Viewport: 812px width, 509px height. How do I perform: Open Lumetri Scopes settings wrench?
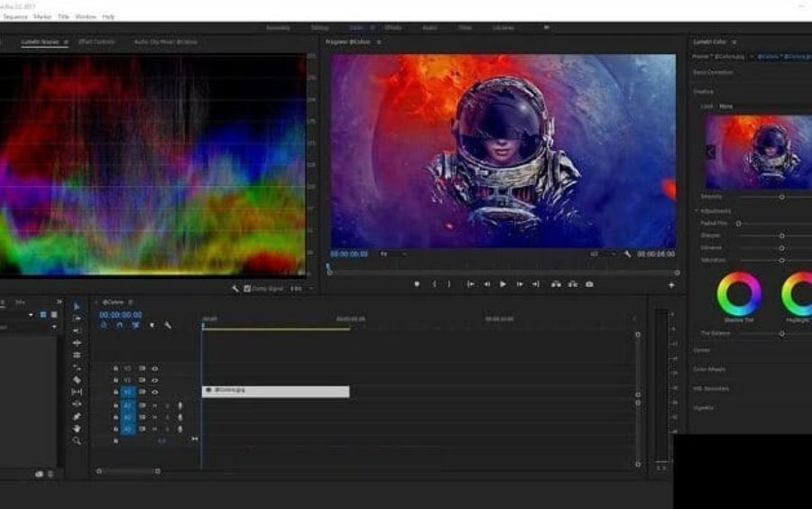click(x=235, y=289)
